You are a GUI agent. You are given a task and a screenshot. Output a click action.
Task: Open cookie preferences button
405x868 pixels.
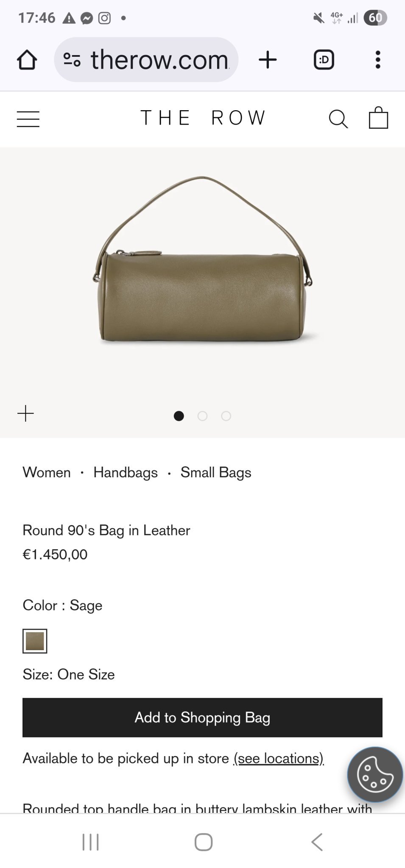point(375,774)
